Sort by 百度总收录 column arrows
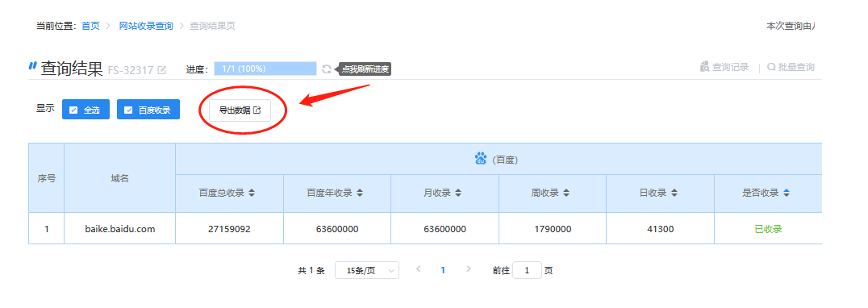 tap(252, 193)
